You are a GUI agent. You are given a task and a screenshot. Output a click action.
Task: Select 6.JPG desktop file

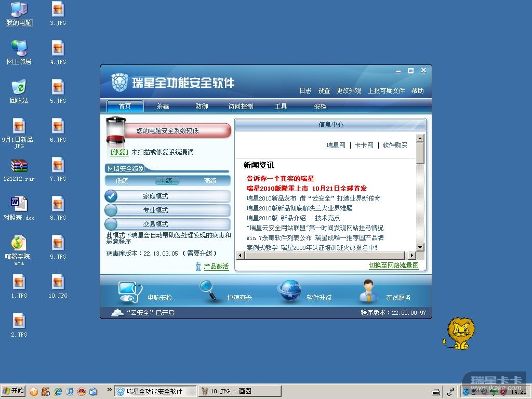(58, 130)
